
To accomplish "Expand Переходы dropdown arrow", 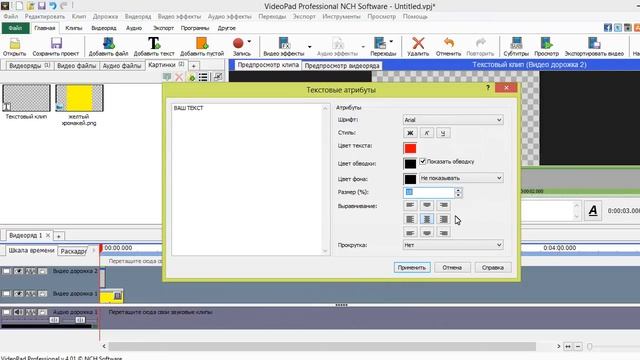I will point(391,42).
